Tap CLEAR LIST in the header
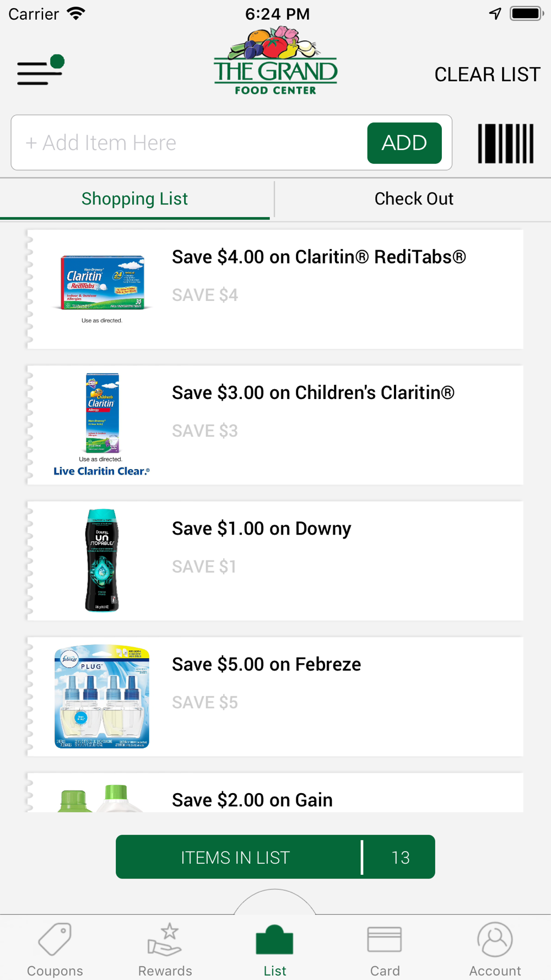The height and width of the screenshot is (980, 551). [x=488, y=74]
